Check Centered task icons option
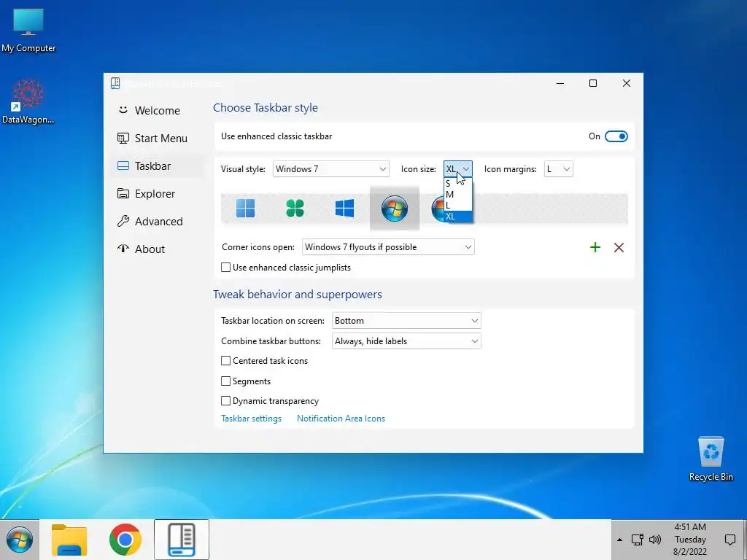 [226, 360]
